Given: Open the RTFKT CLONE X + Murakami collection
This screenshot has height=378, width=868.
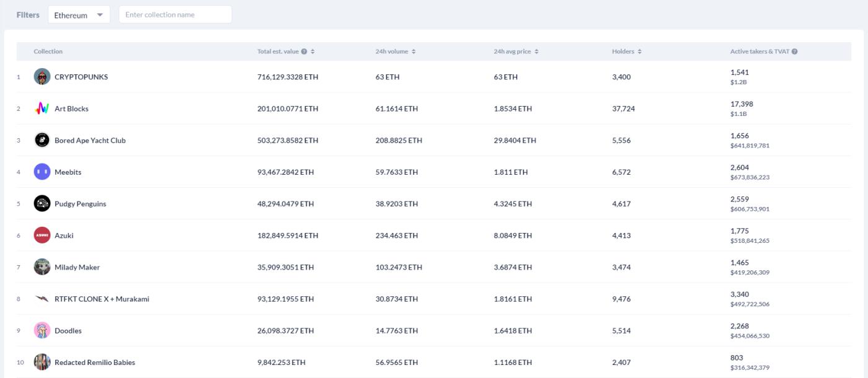Looking at the screenshot, I should (x=102, y=299).
